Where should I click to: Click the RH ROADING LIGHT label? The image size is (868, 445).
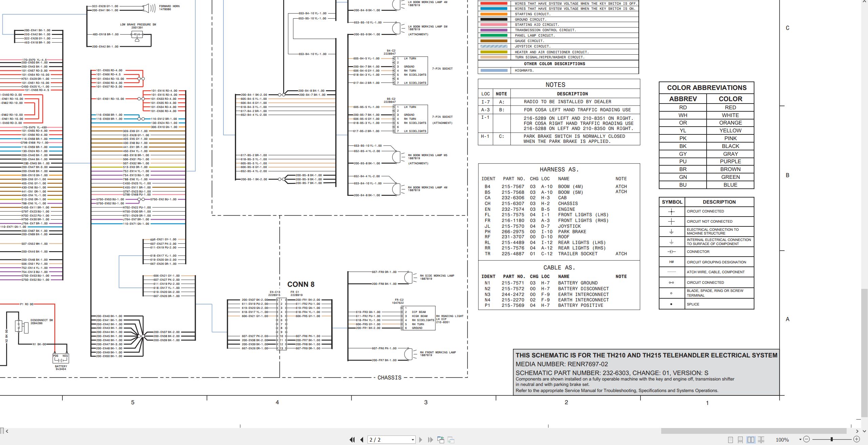(450, 316)
